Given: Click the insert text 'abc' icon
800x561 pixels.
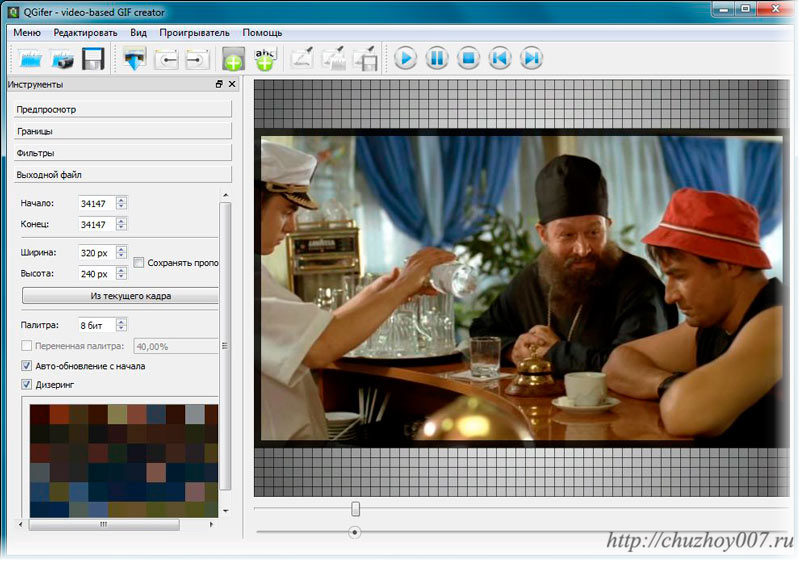Looking at the screenshot, I should coord(265,59).
